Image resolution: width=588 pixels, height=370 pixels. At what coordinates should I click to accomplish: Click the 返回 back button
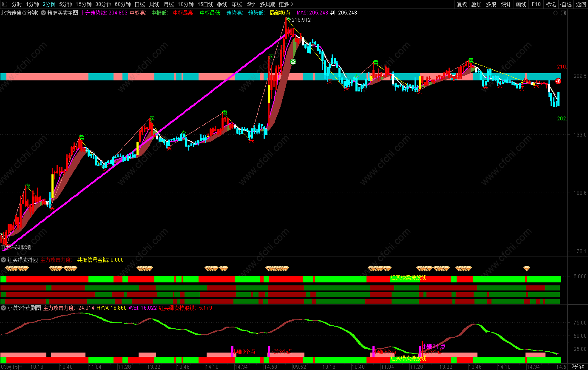[581, 4]
